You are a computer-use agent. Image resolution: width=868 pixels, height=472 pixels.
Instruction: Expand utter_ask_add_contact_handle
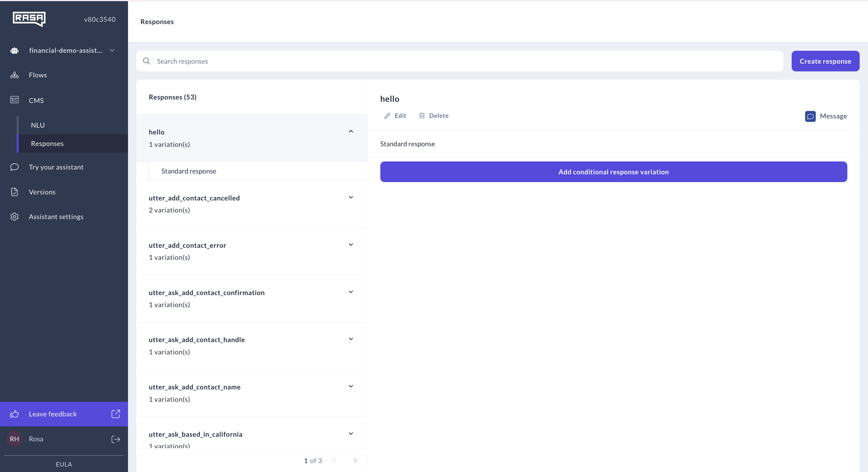coord(351,339)
